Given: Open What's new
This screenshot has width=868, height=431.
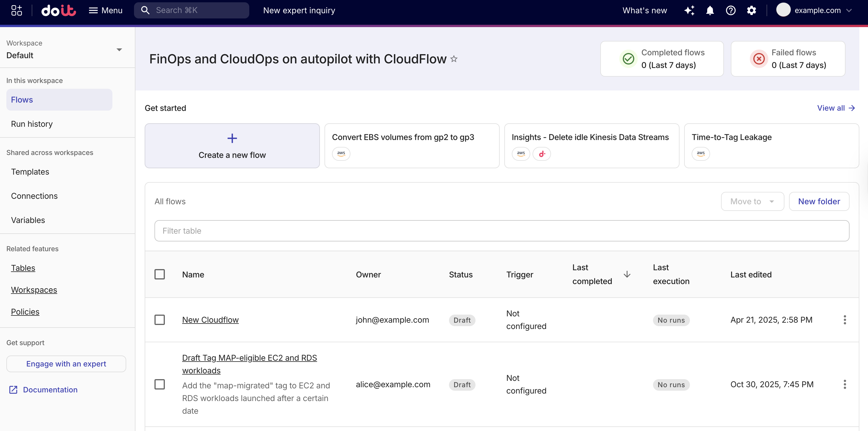Looking at the screenshot, I should coord(645,10).
